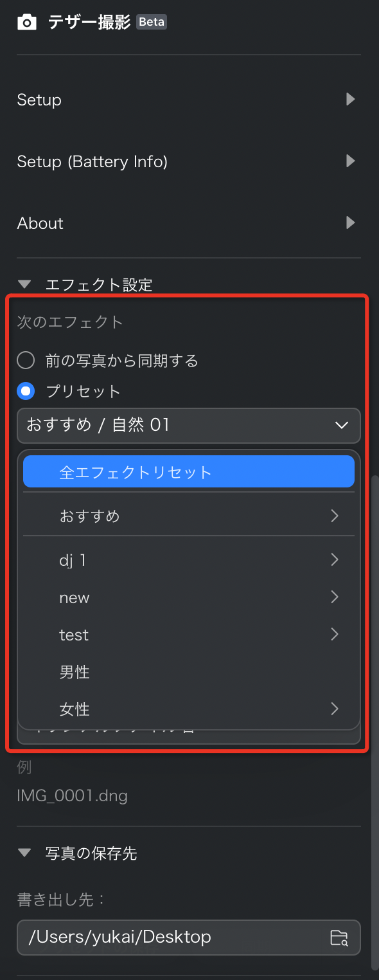
Task: Open the dj 1 submenu chevron
Action: pyautogui.click(x=334, y=560)
